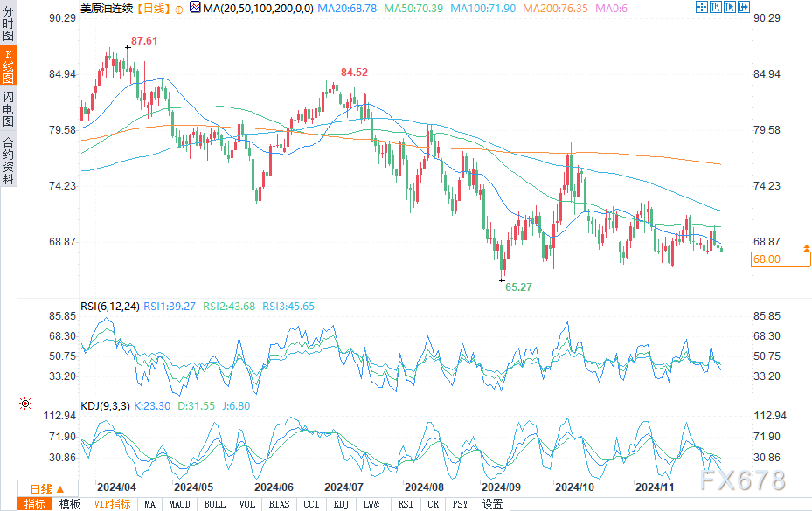
Task: Click the crosshair cursor icon at top right
Action: (x=702, y=7)
